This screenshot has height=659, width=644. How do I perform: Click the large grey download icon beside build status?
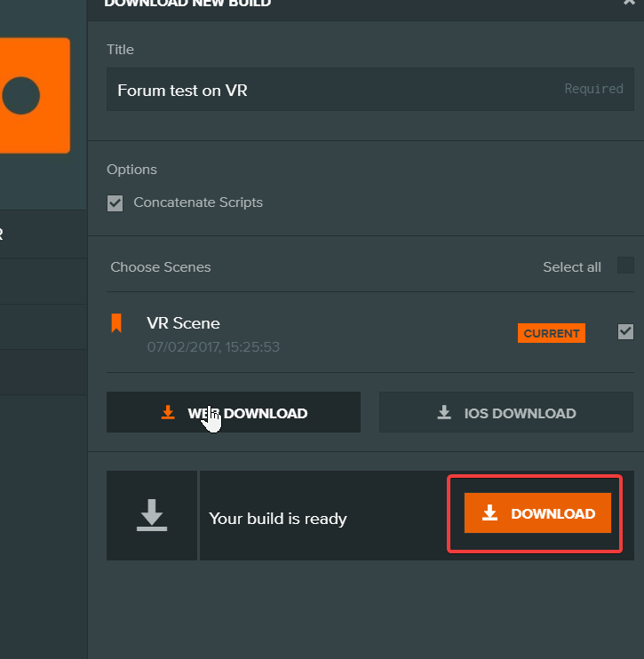coord(152,515)
